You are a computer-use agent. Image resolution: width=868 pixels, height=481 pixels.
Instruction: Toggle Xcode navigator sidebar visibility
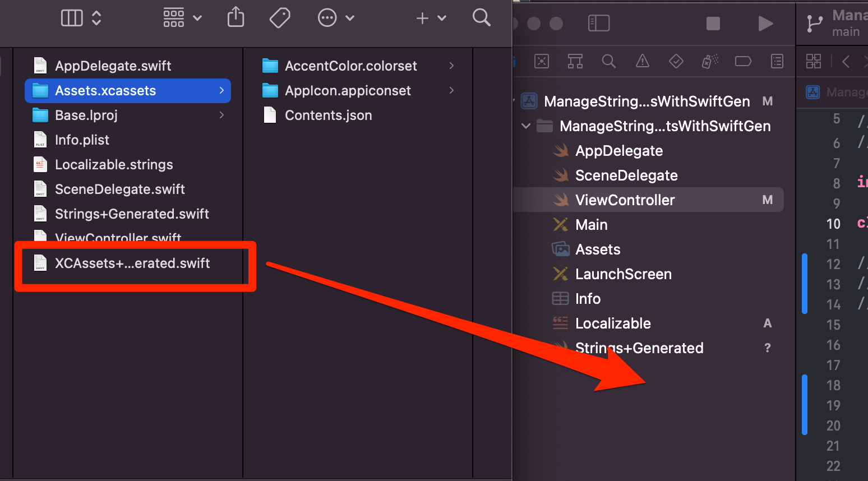599,23
